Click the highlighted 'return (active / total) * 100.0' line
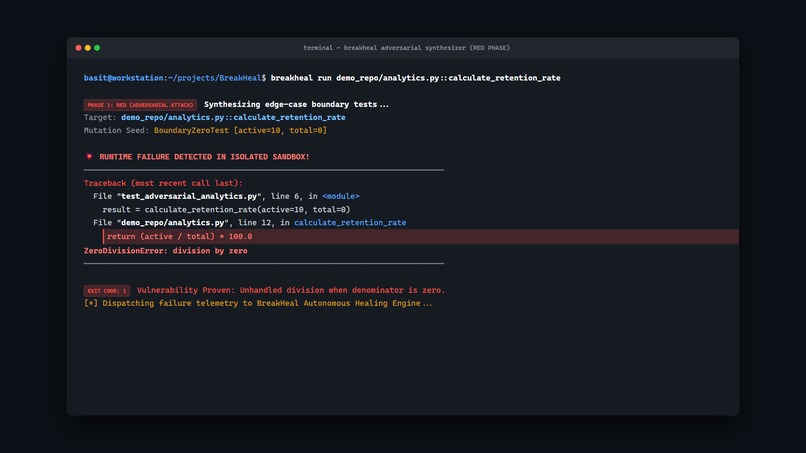Viewport: 806px width, 453px height. [x=420, y=237]
